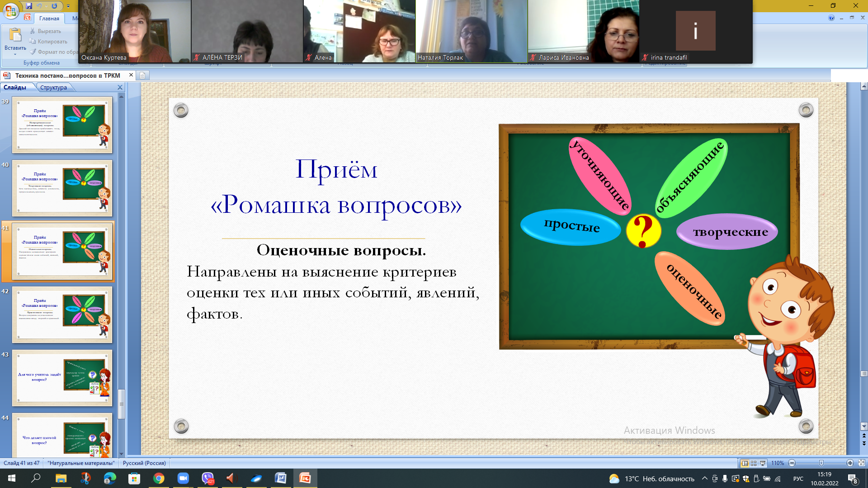Switch to the Структура tab
Viewport: 868px width, 488px height.
pos(53,87)
